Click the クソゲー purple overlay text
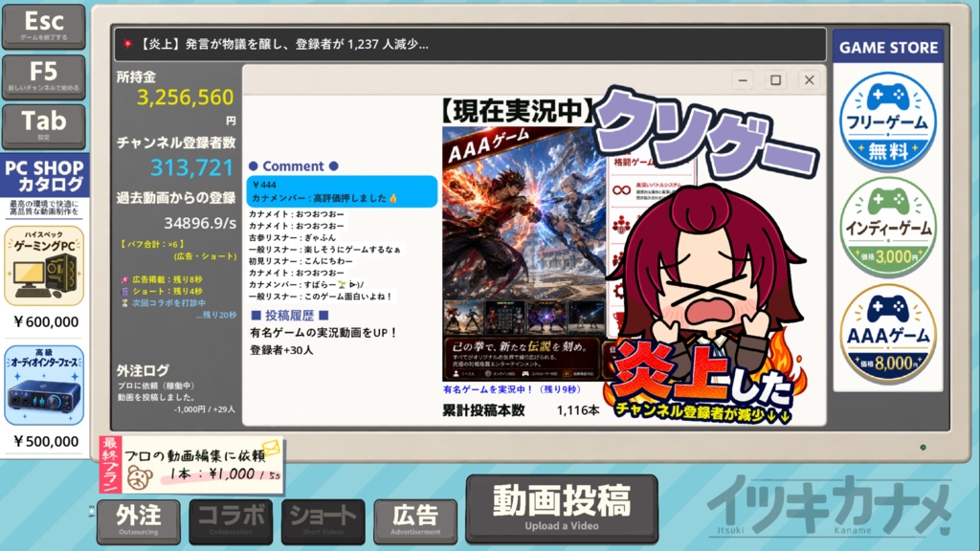The width and height of the screenshot is (980, 551). (x=705, y=135)
